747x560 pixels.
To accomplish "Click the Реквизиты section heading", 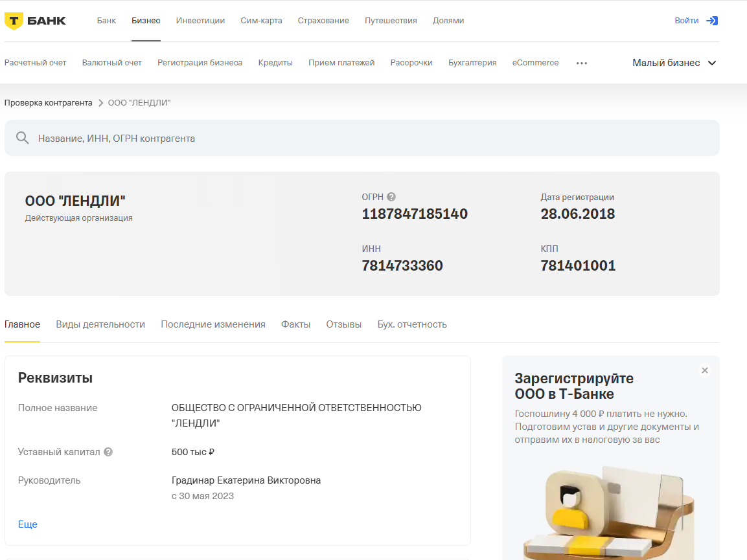I will (55, 377).
